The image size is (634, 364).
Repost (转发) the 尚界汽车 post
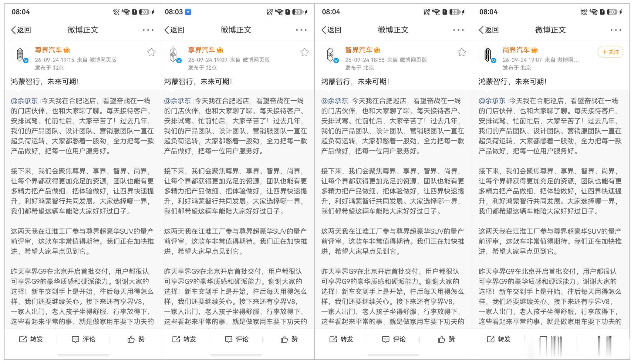pos(499,339)
